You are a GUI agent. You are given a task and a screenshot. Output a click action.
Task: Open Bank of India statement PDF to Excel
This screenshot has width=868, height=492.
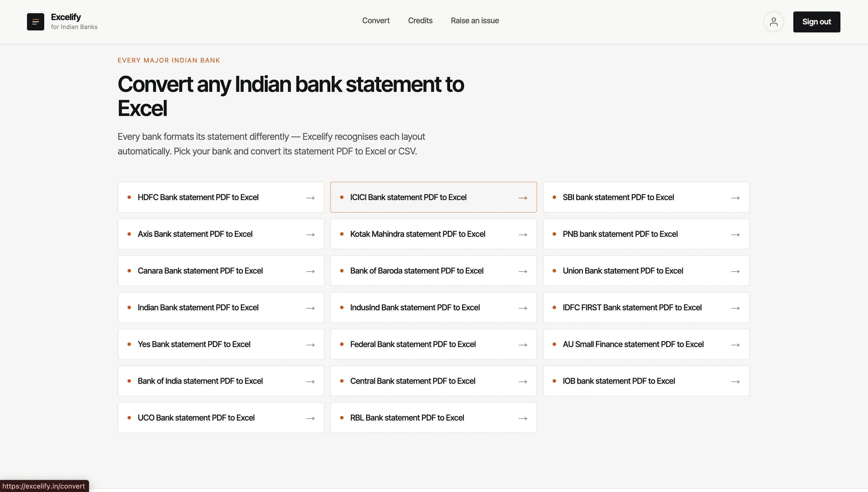[221, 381]
